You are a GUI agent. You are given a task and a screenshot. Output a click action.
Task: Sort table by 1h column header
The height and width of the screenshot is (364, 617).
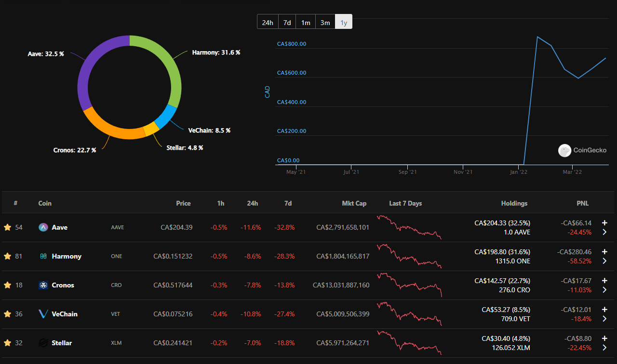click(x=221, y=203)
